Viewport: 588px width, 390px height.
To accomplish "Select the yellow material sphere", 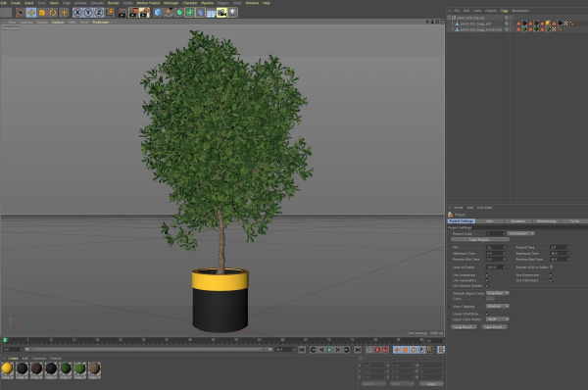I will [x=7, y=368].
